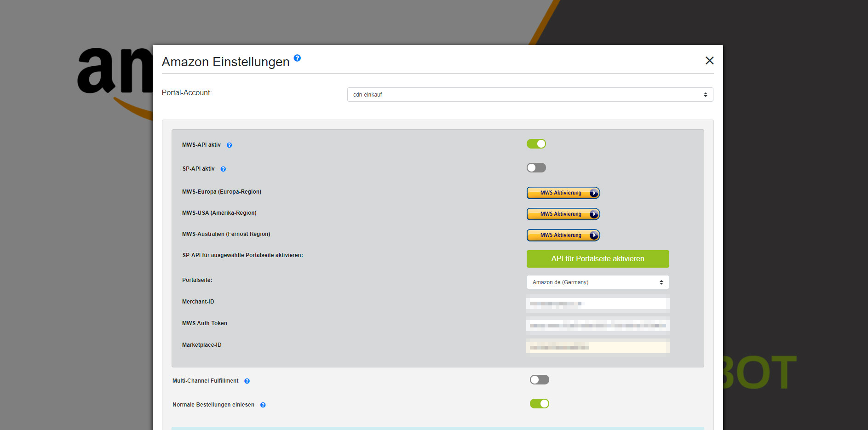This screenshot has width=868, height=430.
Task: Click the MWS Auth-Token input field
Action: pos(598,325)
